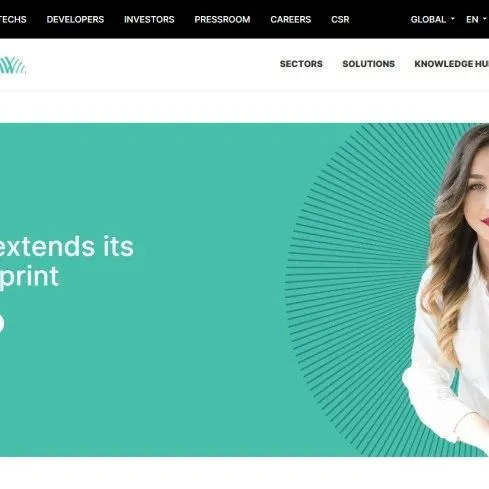Open the EN language dropdown
This screenshot has height=489, width=489.
pyautogui.click(x=476, y=19)
